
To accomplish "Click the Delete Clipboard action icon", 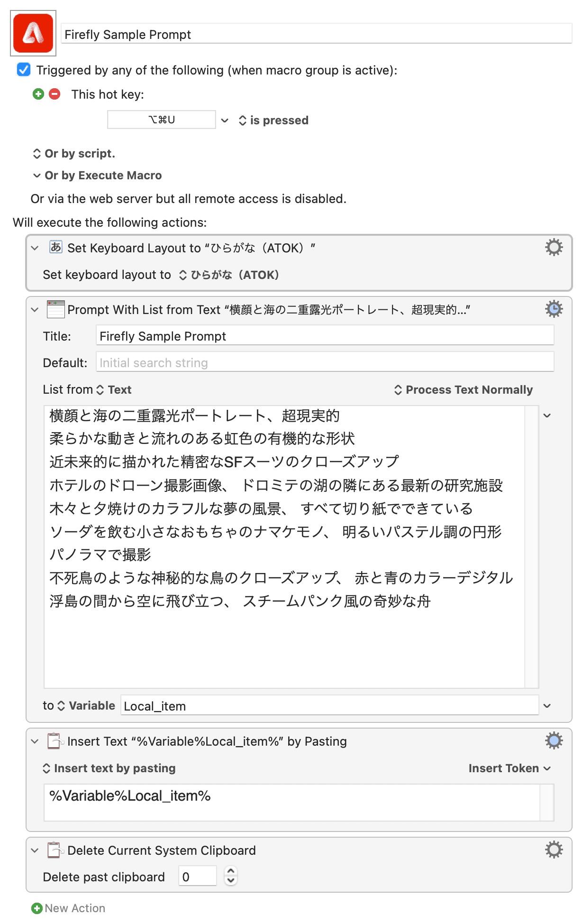I will pyautogui.click(x=55, y=850).
